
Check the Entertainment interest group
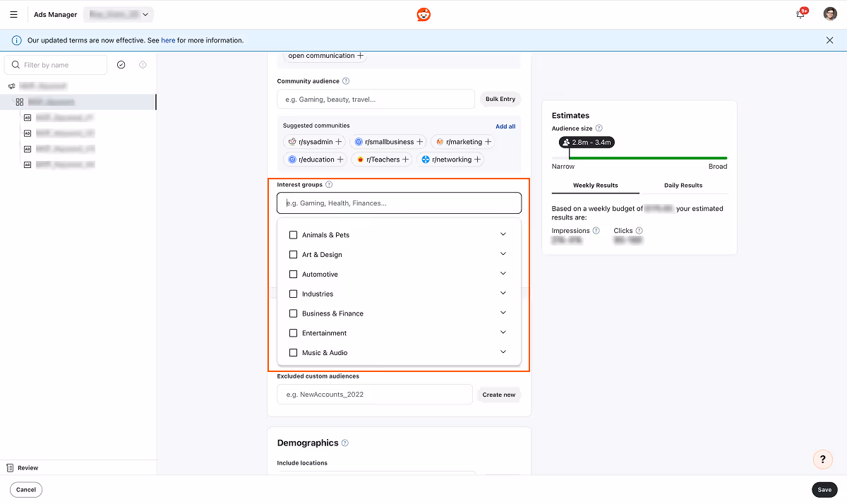(x=294, y=332)
